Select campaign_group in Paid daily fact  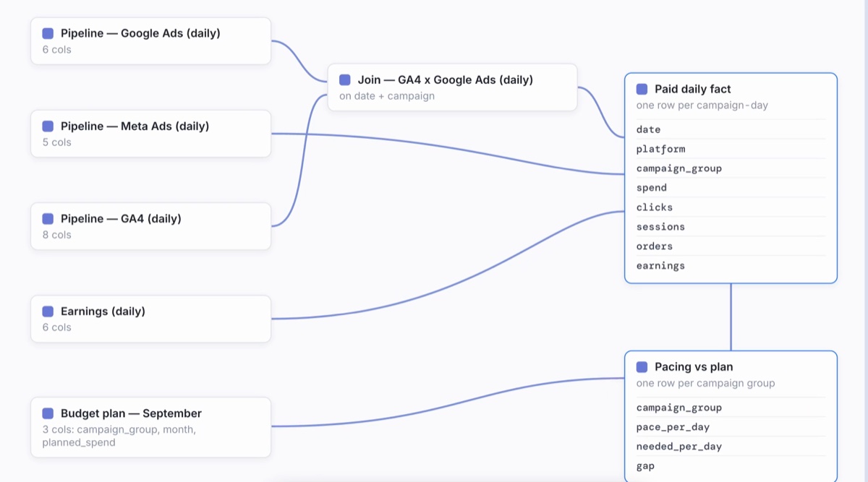click(731, 168)
